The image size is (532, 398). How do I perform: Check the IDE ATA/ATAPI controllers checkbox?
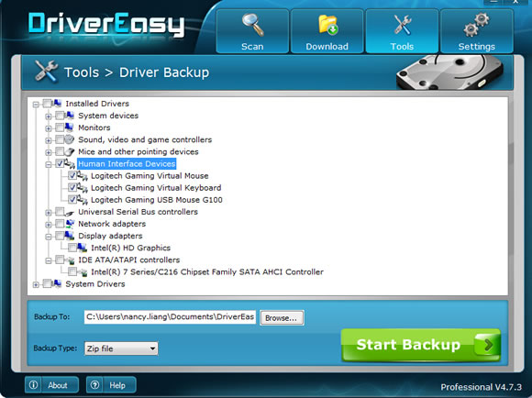(60, 260)
